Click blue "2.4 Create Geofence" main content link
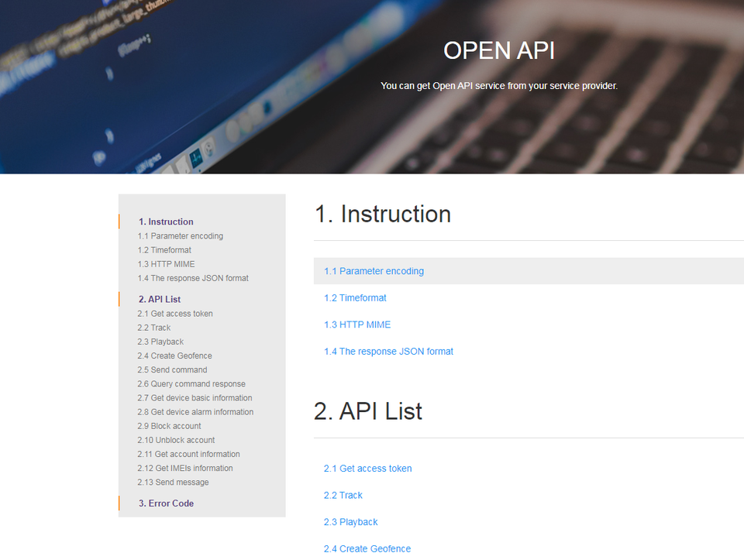The width and height of the screenshot is (744, 560). coord(367,549)
